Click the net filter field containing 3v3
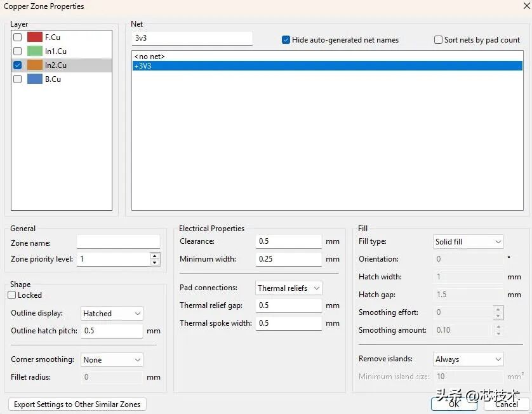The width and height of the screenshot is (532, 414). pos(192,38)
